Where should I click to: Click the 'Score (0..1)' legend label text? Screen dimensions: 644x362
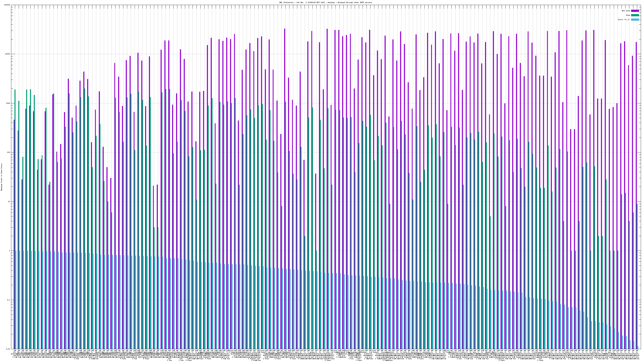click(x=624, y=20)
